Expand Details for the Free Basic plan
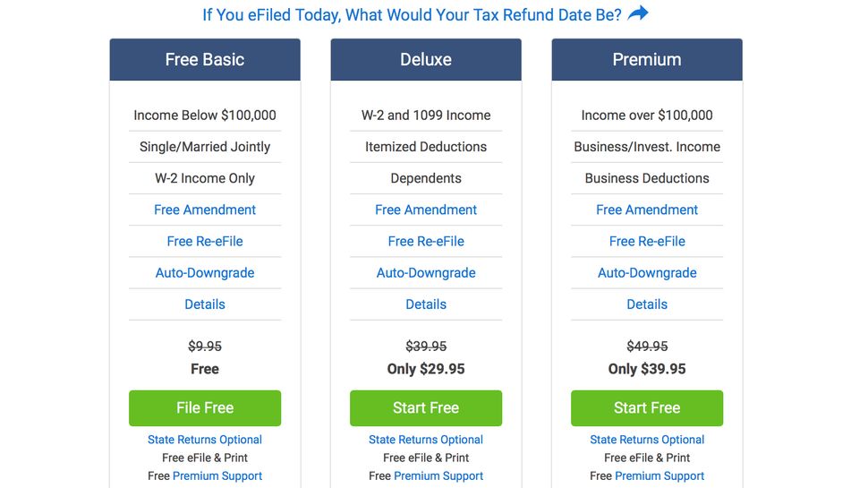 click(205, 304)
